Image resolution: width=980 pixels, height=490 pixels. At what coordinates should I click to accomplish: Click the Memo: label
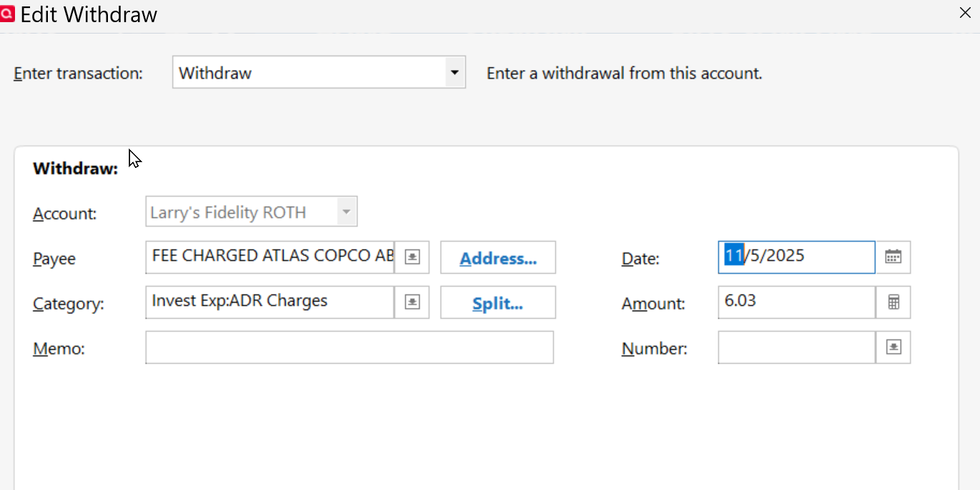point(59,349)
